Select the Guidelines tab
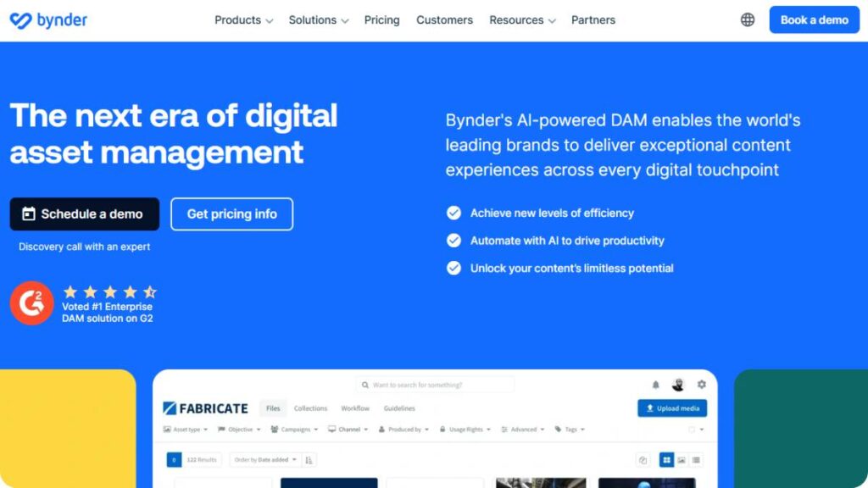 pyautogui.click(x=399, y=408)
